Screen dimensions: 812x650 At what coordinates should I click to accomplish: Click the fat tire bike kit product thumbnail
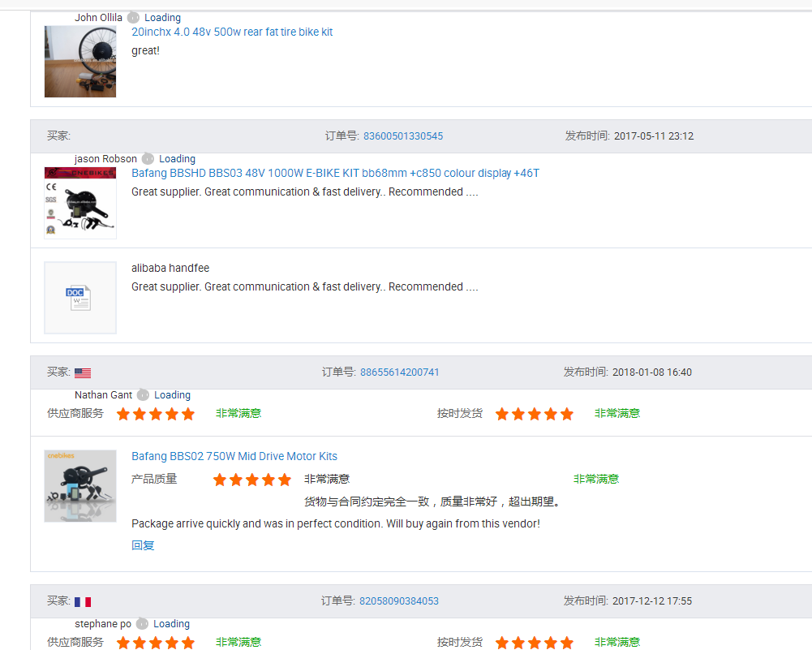pos(80,62)
